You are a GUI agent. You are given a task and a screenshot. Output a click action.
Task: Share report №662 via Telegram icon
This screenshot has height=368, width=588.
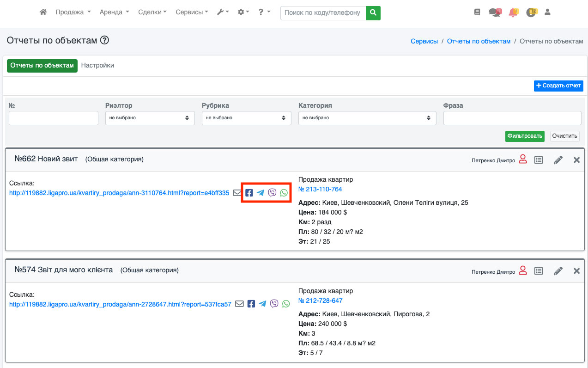261,193
